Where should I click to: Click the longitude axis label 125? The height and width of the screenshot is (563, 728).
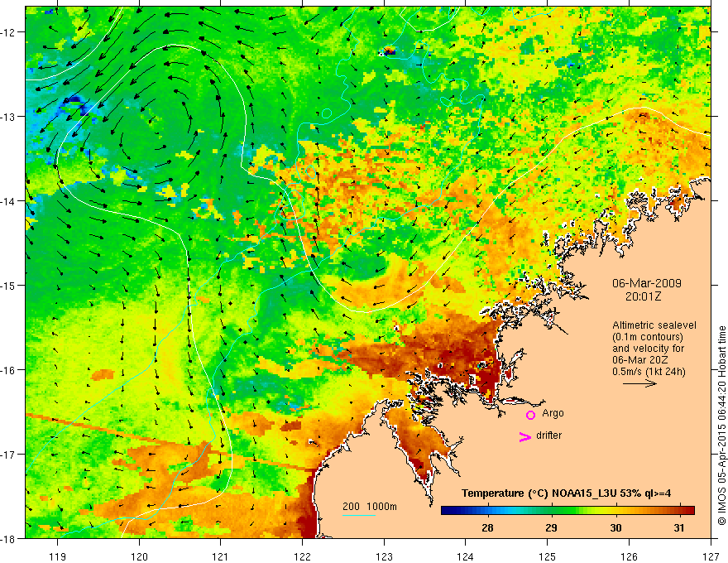[x=548, y=556]
